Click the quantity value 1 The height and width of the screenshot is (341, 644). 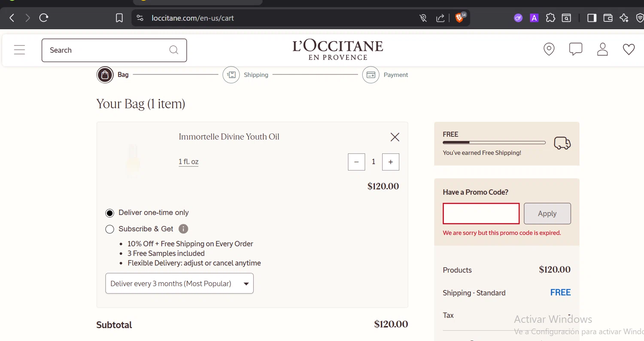click(x=374, y=162)
